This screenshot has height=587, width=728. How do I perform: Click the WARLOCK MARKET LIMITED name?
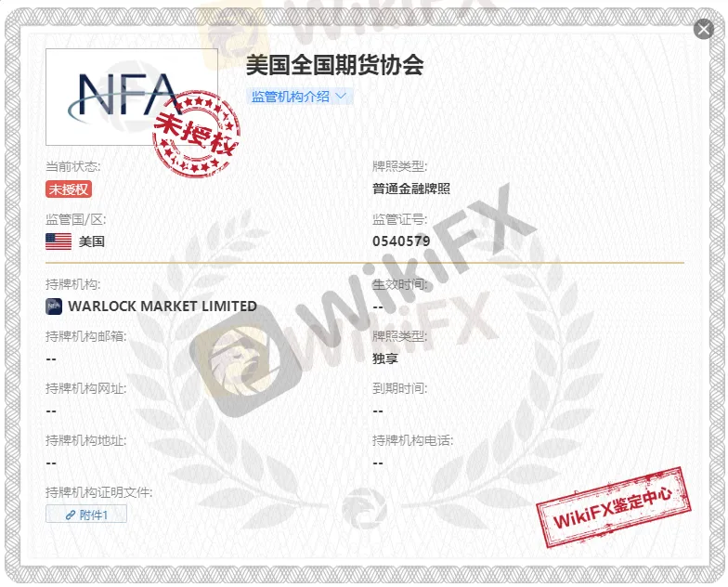[162, 307]
